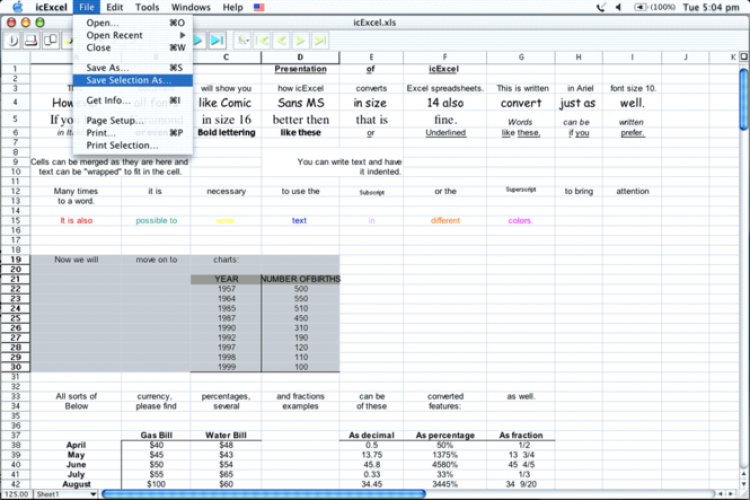Go to next sheet with green arrow
The height and width of the screenshot is (500, 750).
click(300, 40)
